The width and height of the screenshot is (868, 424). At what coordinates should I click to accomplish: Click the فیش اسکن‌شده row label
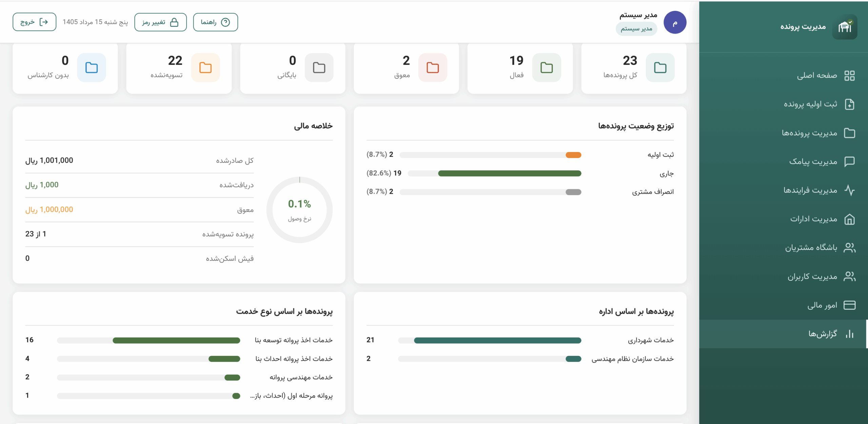pos(230,258)
